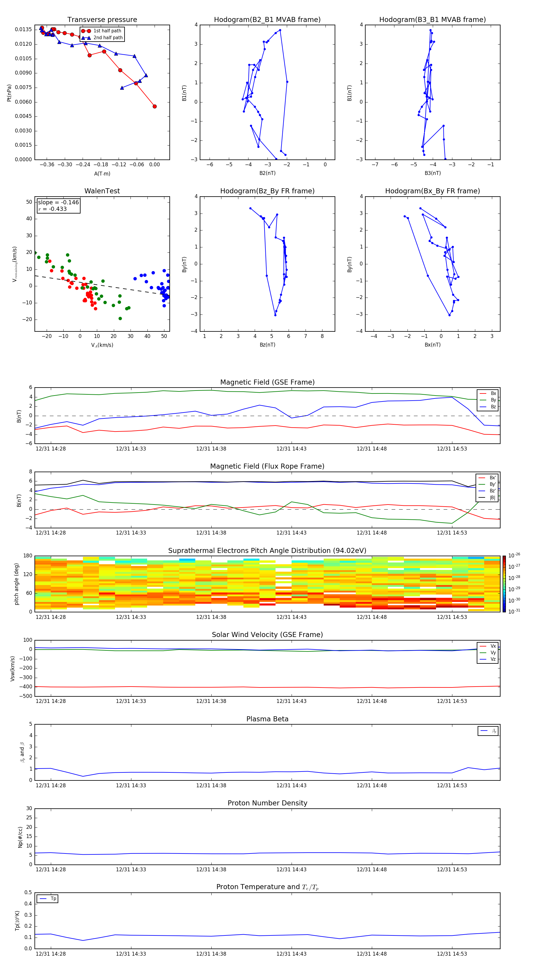Image resolution: width=535 pixels, height=980 pixels.
Task: Click the last red point in Transverse pressure
Action: [x=155, y=107]
